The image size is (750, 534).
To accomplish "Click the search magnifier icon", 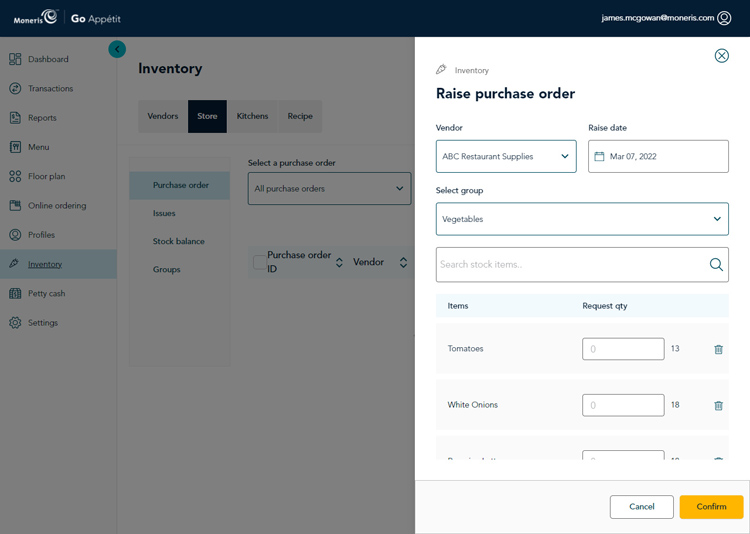I will pos(716,265).
